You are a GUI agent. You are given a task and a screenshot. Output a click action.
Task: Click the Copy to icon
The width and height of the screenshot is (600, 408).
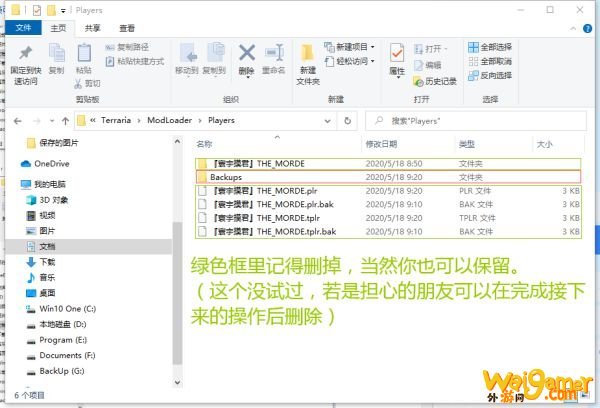click(215, 52)
